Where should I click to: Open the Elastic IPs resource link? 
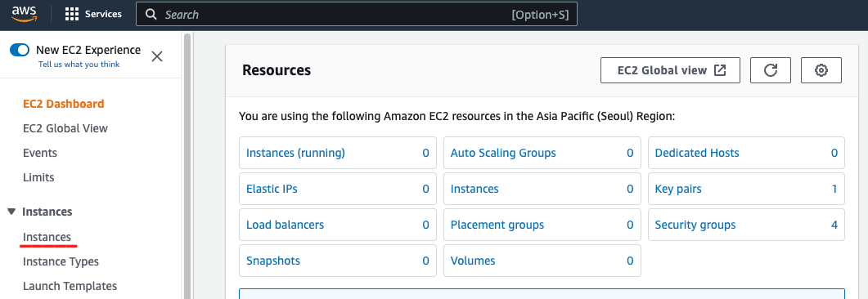[x=272, y=189]
